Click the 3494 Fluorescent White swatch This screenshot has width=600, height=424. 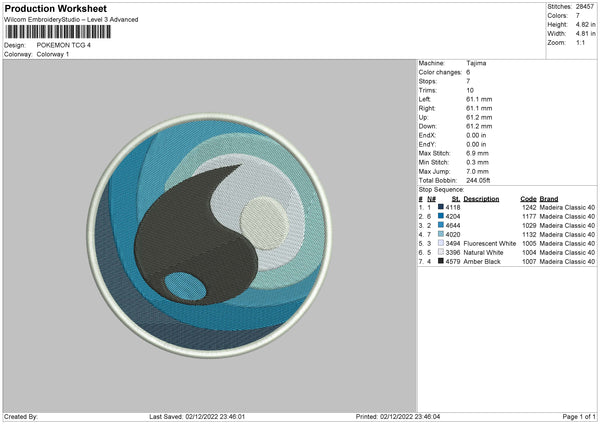point(441,243)
